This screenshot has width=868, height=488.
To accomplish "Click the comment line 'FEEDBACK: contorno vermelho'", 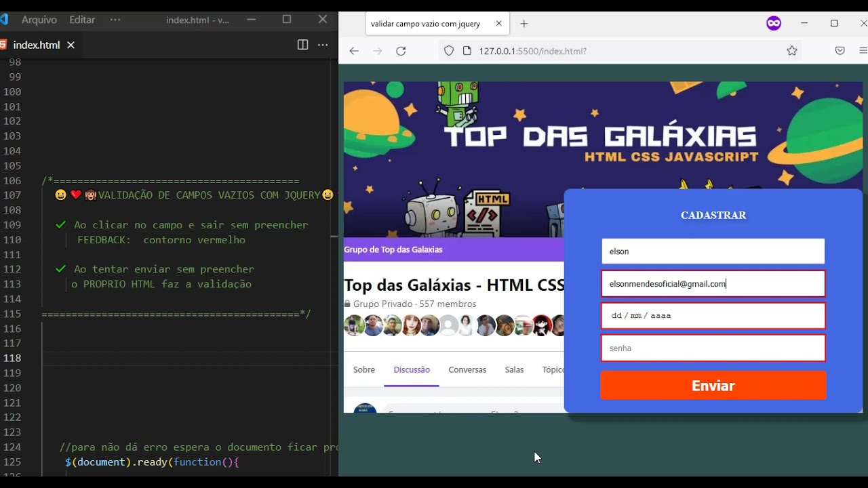I will (x=161, y=240).
